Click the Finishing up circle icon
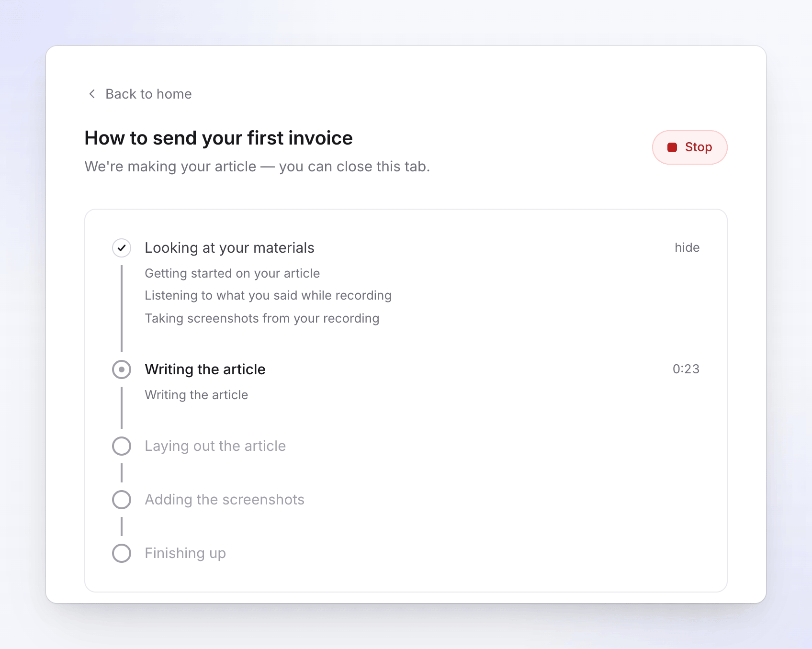812x649 pixels. coord(122,553)
